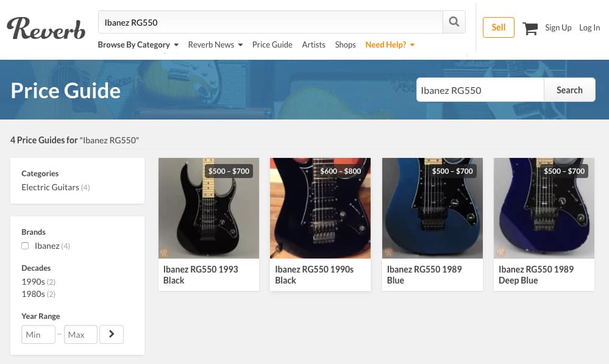The width and height of the screenshot is (609, 364).
Task: Focus the Price Guide search field
Action: pyautogui.click(x=480, y=90)
